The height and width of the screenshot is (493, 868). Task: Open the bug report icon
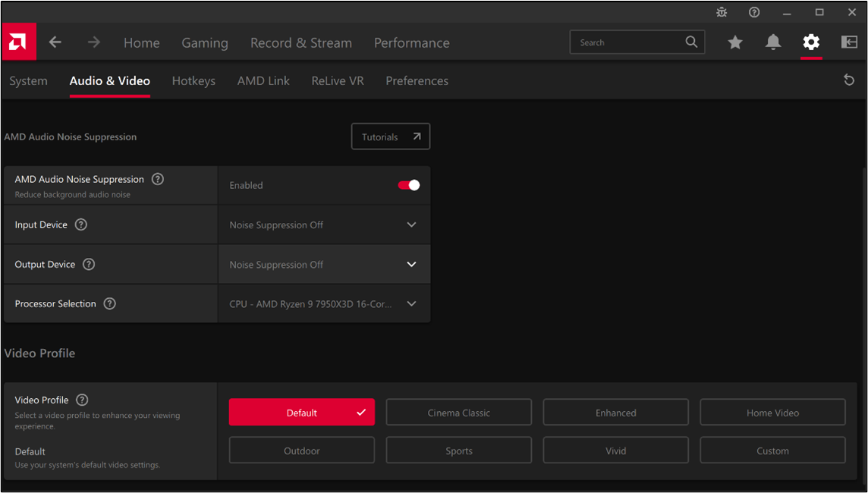(722, 12)
